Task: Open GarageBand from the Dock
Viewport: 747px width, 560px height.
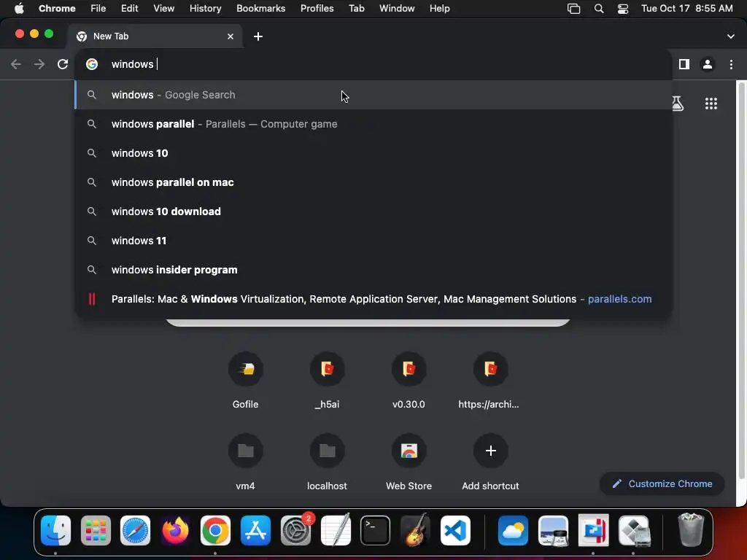Action: pos(415,531)
